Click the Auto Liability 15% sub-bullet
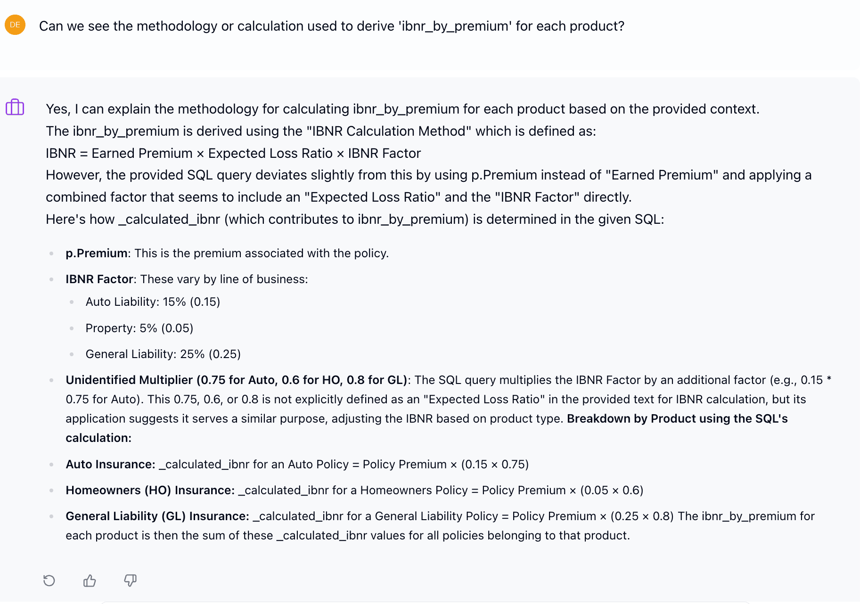The width and height of the screenshot is (868, 604). (153, 302)
